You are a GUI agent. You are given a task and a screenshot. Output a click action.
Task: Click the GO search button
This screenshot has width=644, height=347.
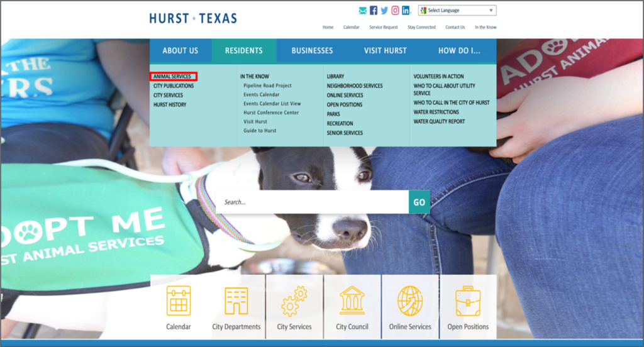419,202
